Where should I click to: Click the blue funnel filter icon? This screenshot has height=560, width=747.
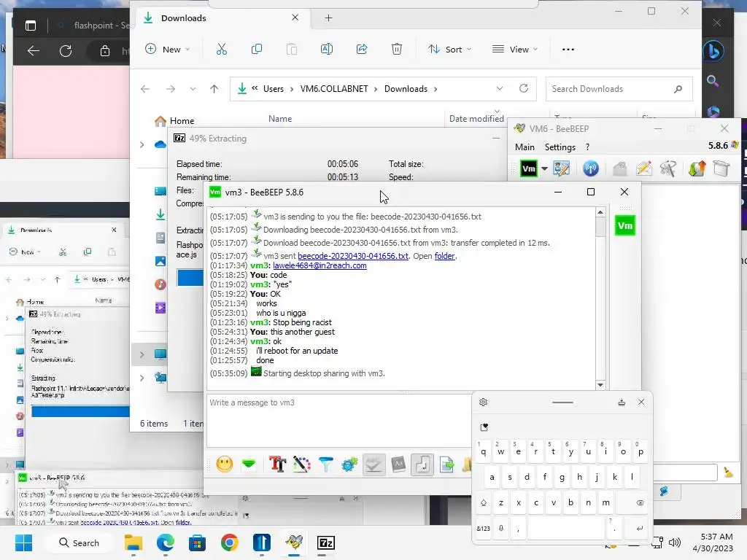point(326,464)
